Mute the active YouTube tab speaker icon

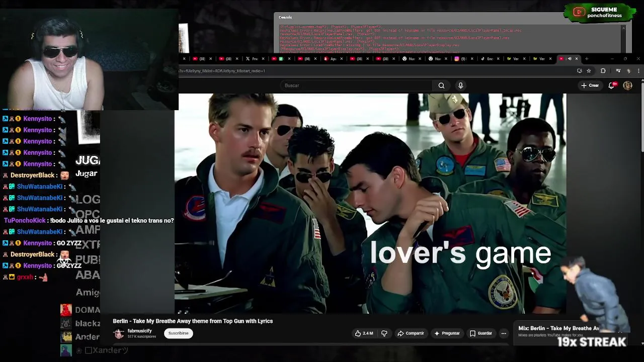coord(570,59)
